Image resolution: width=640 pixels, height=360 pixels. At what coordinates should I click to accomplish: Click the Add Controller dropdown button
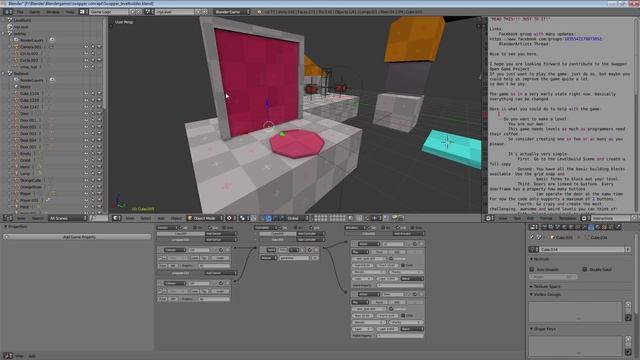[x=311, y=234]
